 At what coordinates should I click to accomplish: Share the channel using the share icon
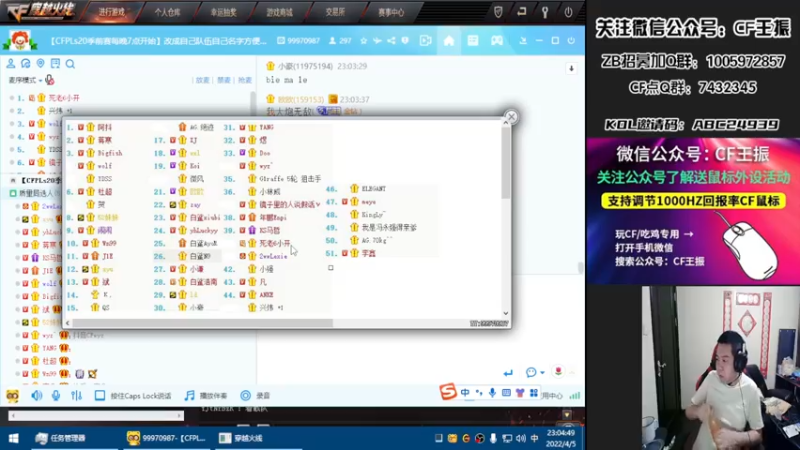tap(391, 40)
